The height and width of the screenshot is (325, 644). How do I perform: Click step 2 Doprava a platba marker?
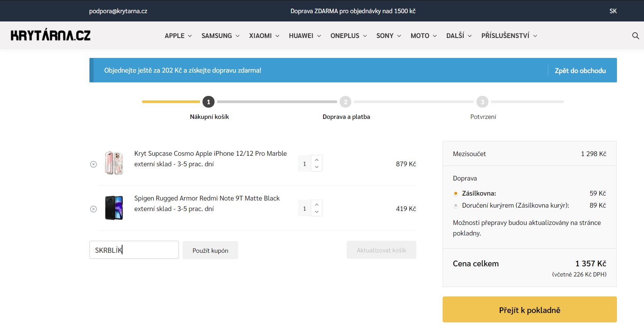[346, 102]
